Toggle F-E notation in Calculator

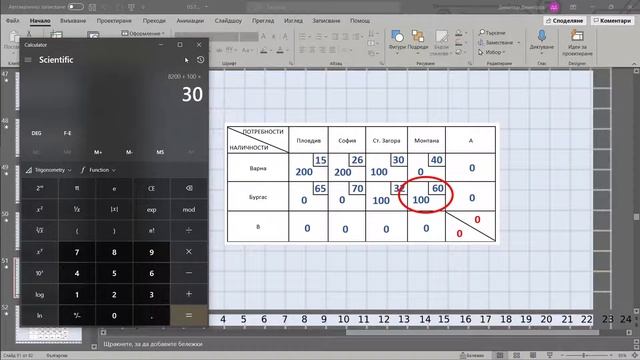click(67, 133)
